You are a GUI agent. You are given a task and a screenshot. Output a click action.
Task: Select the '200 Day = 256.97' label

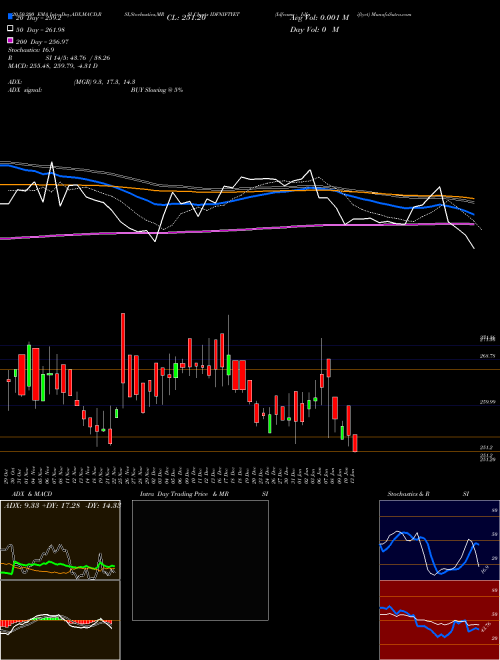pos(43,42)
